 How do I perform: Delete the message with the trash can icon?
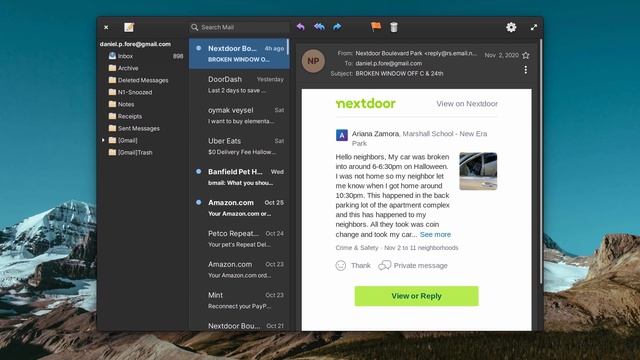point(394,27)
